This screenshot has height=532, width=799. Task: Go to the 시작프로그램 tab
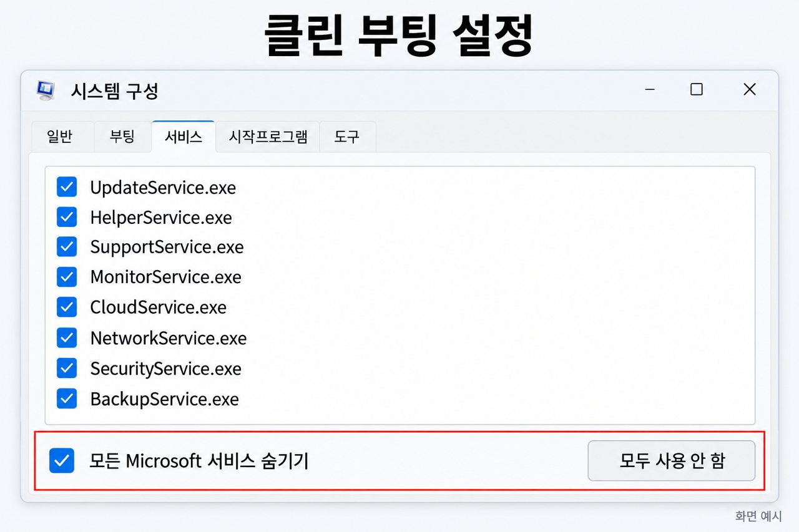tap(268, 137)
